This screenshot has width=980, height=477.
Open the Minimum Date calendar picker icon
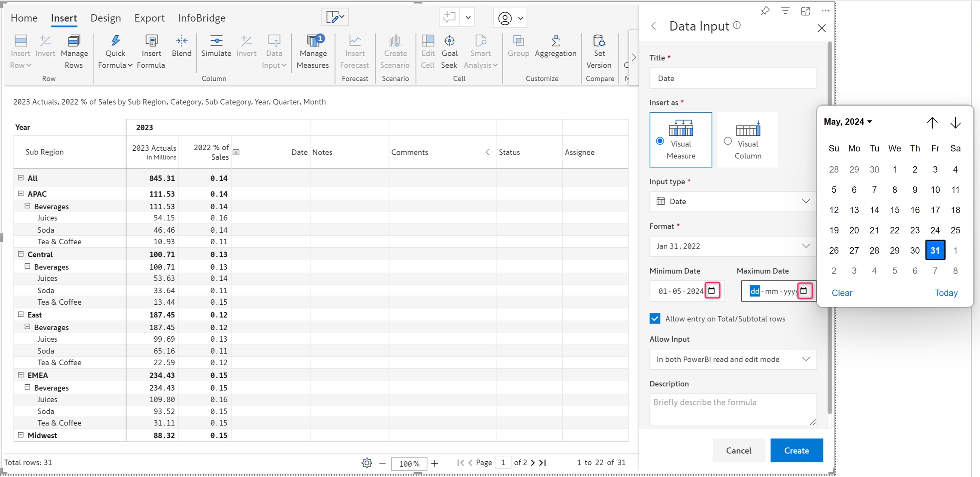tap(712, 291)
